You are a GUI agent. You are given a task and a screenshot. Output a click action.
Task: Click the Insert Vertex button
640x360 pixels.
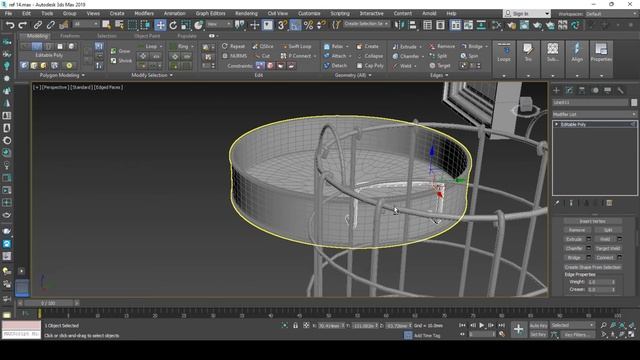pyautogui.click(x=592, y=221)
